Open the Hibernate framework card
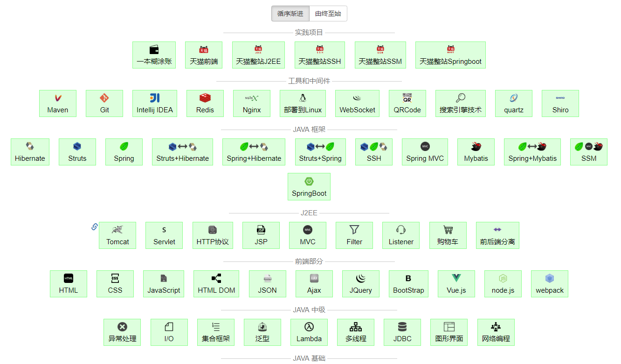Screen dimensions: 621x364 click(x=30, y=152)
